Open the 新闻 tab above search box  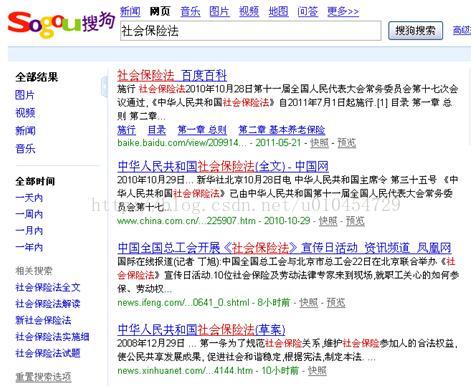click(x=130, y=11)
